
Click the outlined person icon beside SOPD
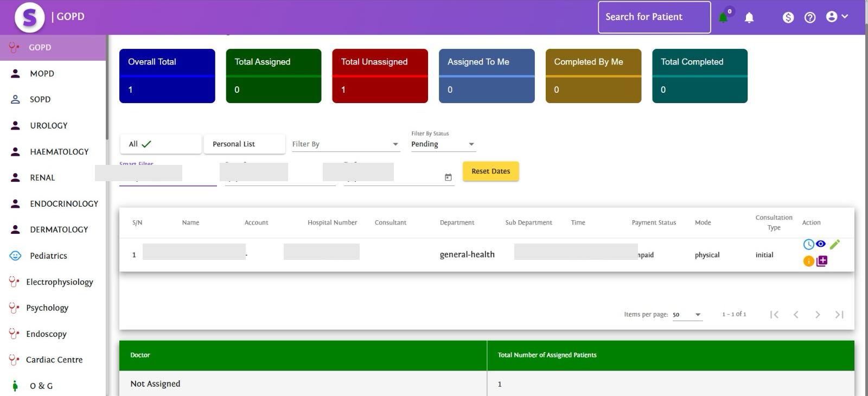16,99
